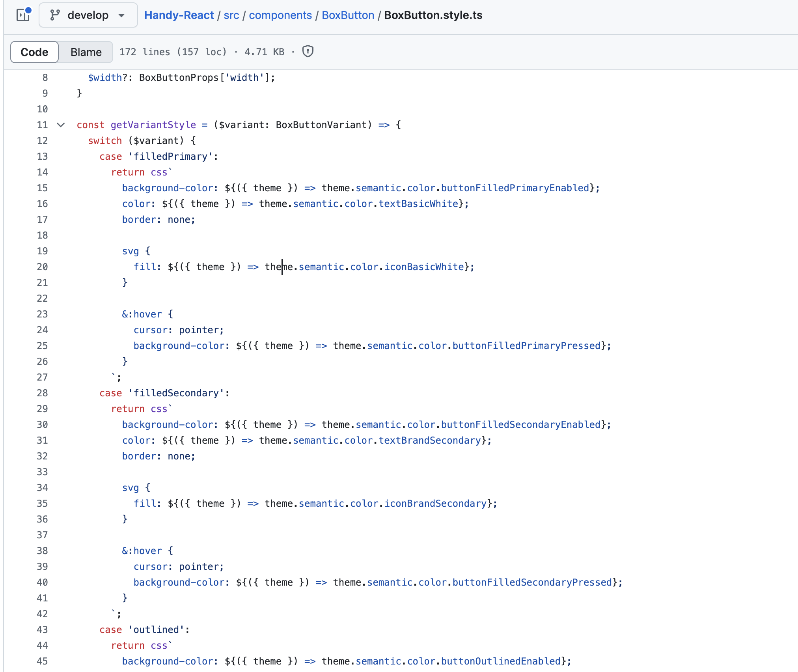Click iconBrandSecondary symbol on line 35
The width and height of the screenshot is (798, 672).
[x=435, y=504]
